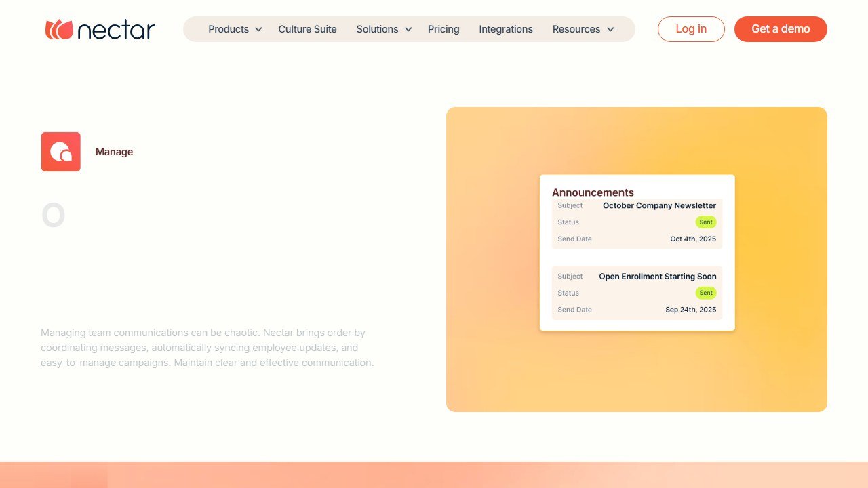The height and width of the screenshot is (488, 868).
Task: Click the Nectar logo
Action: tap(100, 29)
